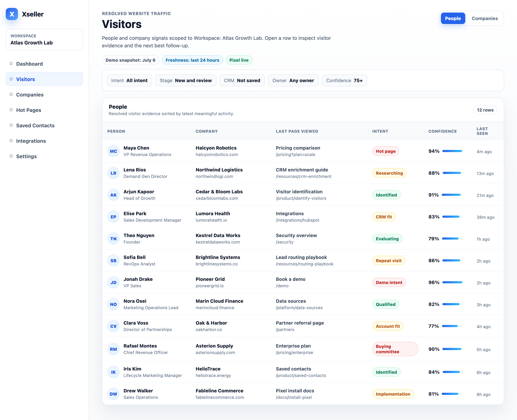Switch to the People view
517x420 pixels.
[x=453, y=18]
